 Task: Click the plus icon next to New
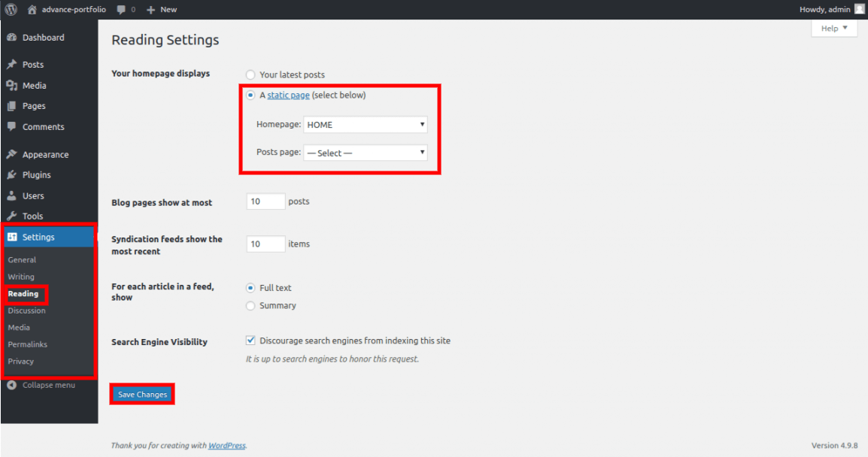(x=150, y=10)
